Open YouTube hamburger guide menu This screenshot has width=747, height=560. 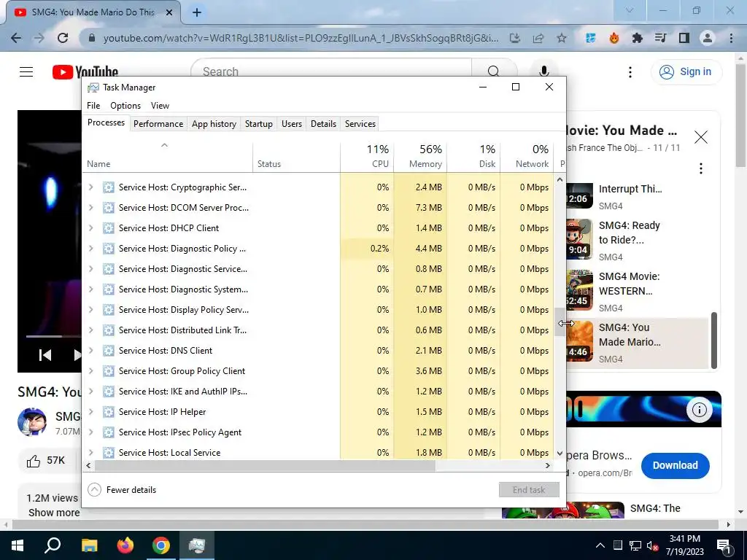(x=26, y=72)
